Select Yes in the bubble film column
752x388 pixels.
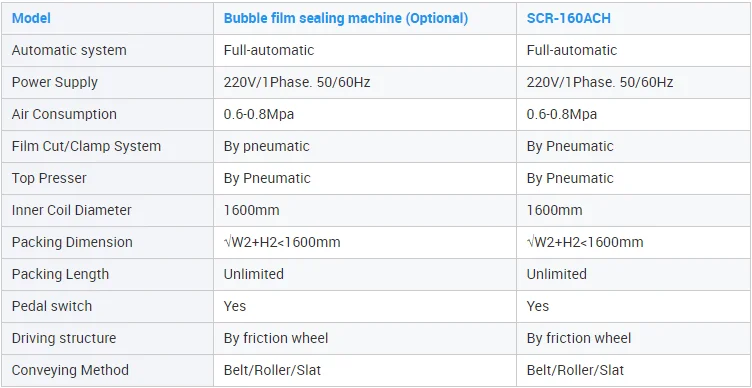[x=235, y=306]
